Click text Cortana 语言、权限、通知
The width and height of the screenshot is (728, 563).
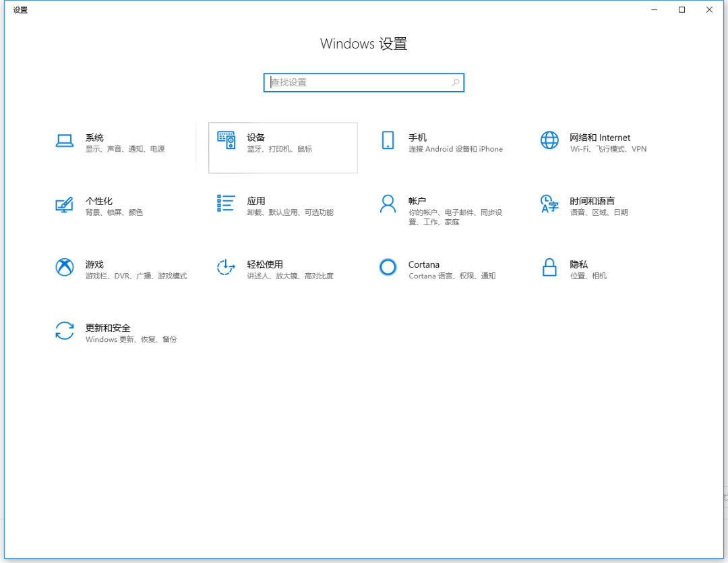(x=452, y=276)
